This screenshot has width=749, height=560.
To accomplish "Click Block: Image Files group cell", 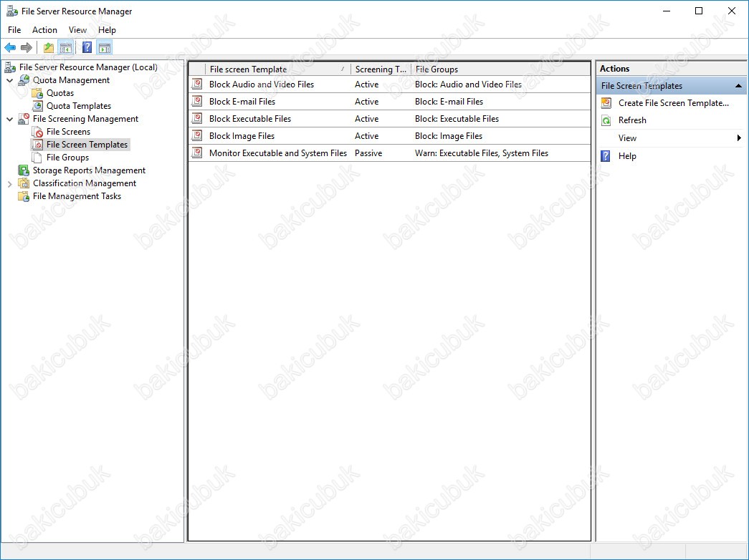I will [449, 135].
